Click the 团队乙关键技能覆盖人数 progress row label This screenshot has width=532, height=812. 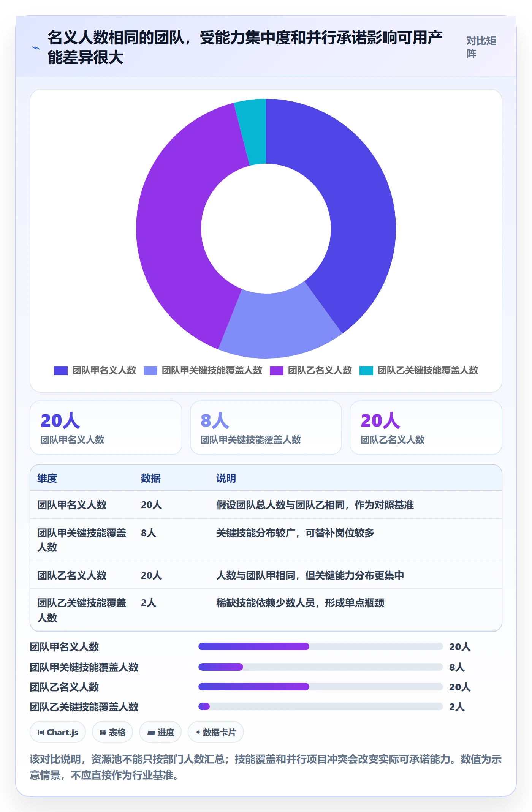tap(84, 707)
